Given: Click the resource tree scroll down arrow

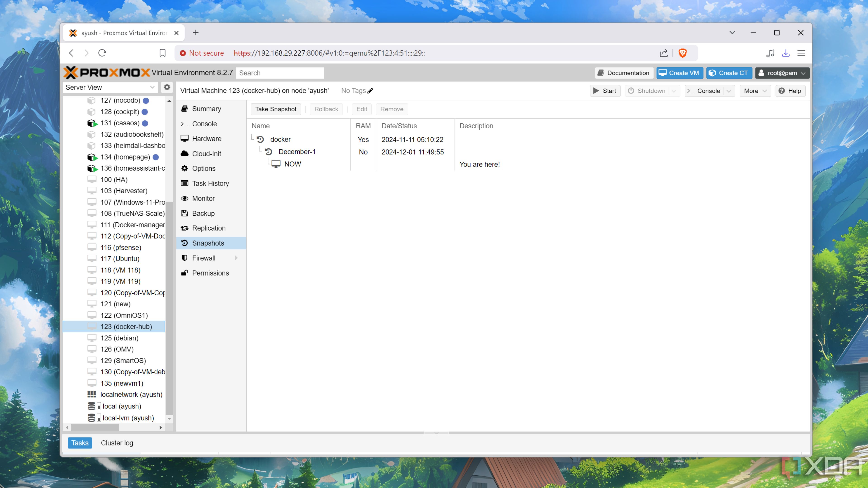Looking at the screenshot, I should pos(169,419).
